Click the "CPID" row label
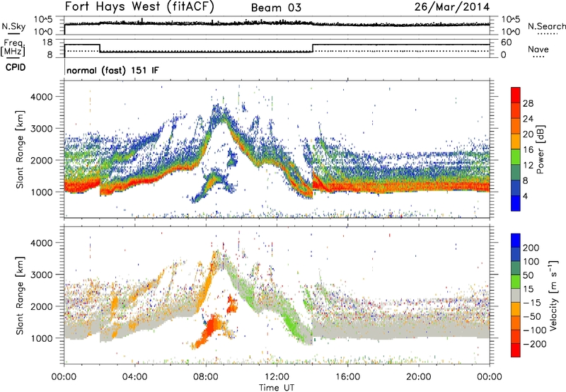Image resolution: width=566 pixels, height=392 pixels. coord(16,67)
